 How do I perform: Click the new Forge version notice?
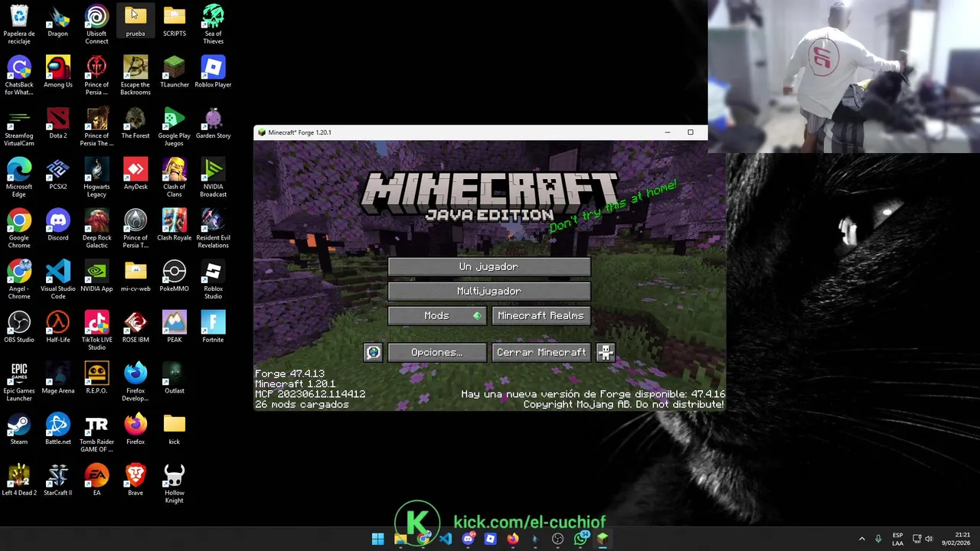coord(593,394)
